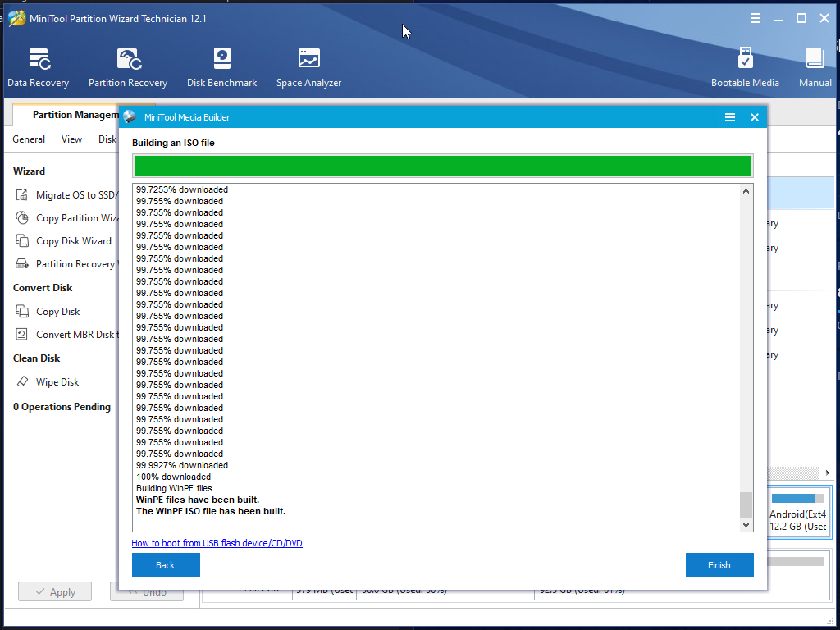840x630 pixels.
Task: Click the green ISO build progress bar
Action: click(442, 166)
